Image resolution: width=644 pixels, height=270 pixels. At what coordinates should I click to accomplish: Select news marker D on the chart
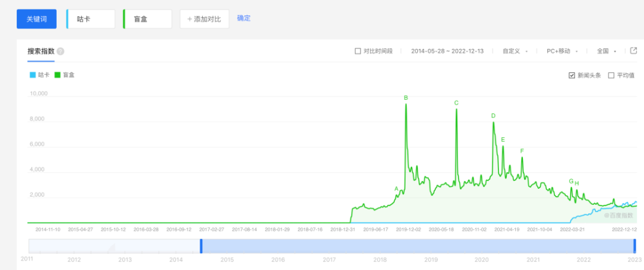point(493,116)
